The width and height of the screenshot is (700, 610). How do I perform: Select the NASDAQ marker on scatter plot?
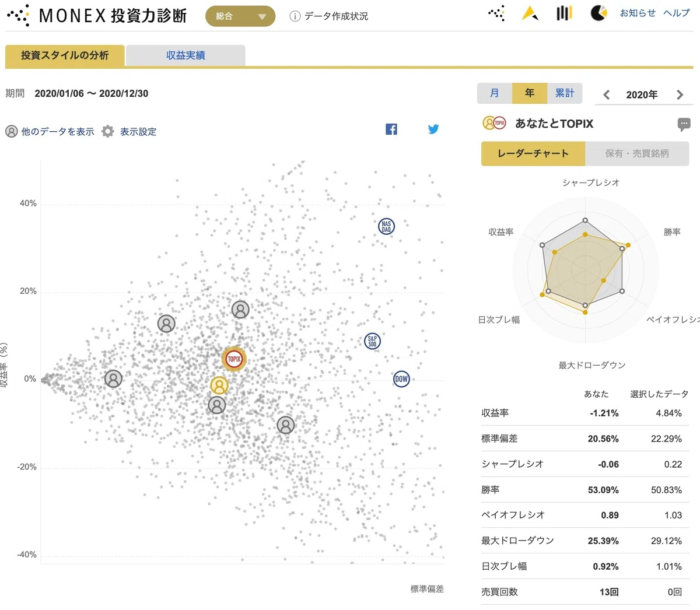pos(386,226)
